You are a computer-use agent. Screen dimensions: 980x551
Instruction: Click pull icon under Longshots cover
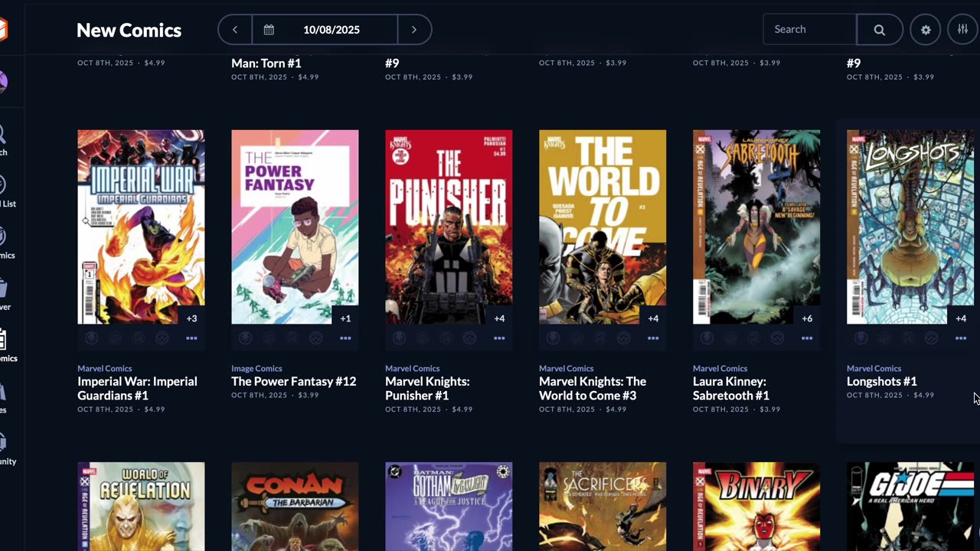pyautogui.click(x=861, y=338)
